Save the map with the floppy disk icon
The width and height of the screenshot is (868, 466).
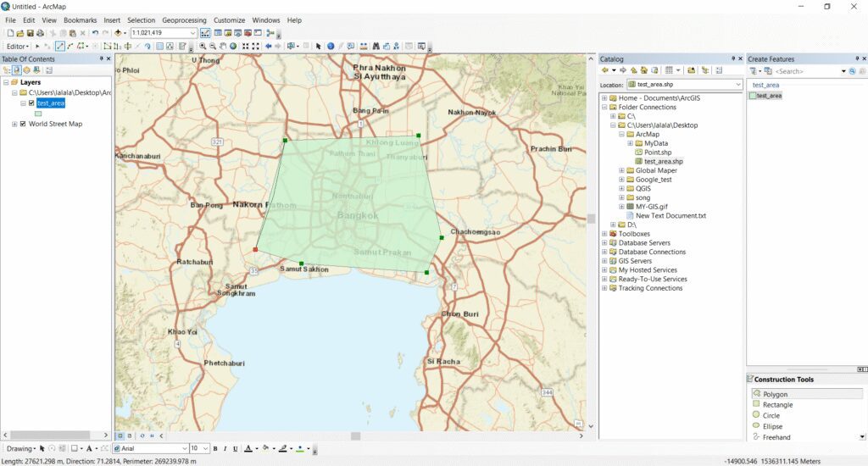[30, 33]
